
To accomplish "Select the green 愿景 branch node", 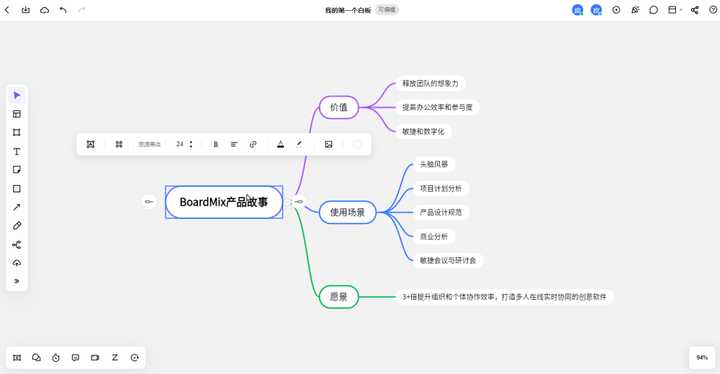I will [x=339, y=297].
